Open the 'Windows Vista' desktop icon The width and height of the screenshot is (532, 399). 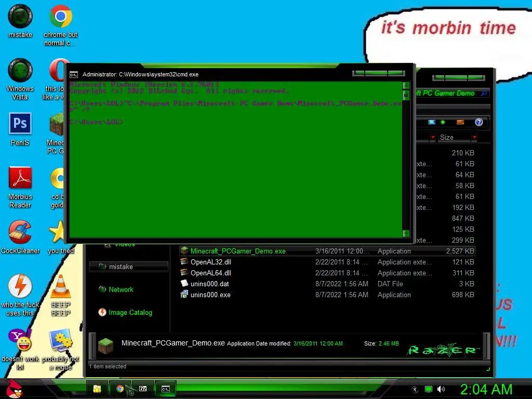(x=20, y=79)
